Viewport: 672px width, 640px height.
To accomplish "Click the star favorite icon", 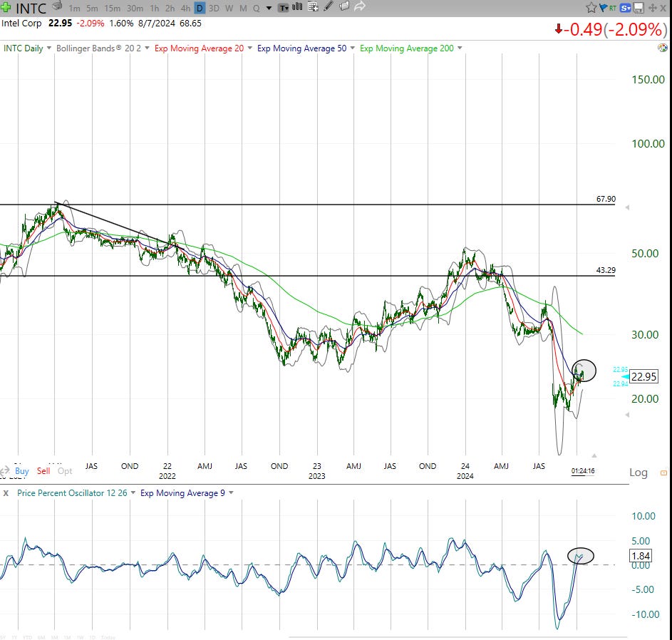I will point(591,7).
